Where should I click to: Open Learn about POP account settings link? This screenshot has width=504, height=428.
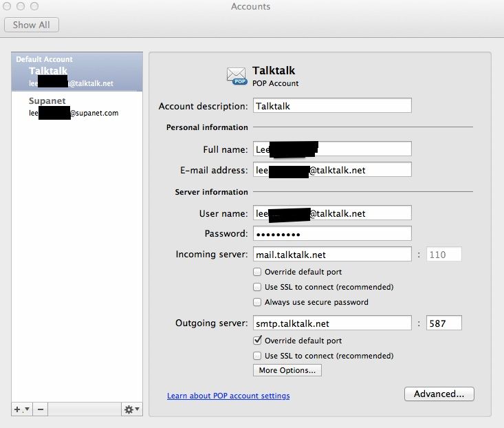click(x=228, y=396)
